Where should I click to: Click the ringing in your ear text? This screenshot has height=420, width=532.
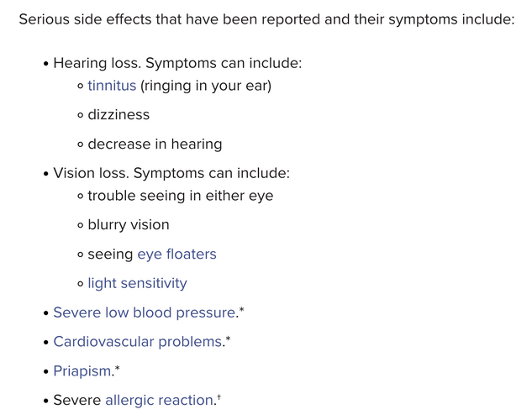(206, 86)
